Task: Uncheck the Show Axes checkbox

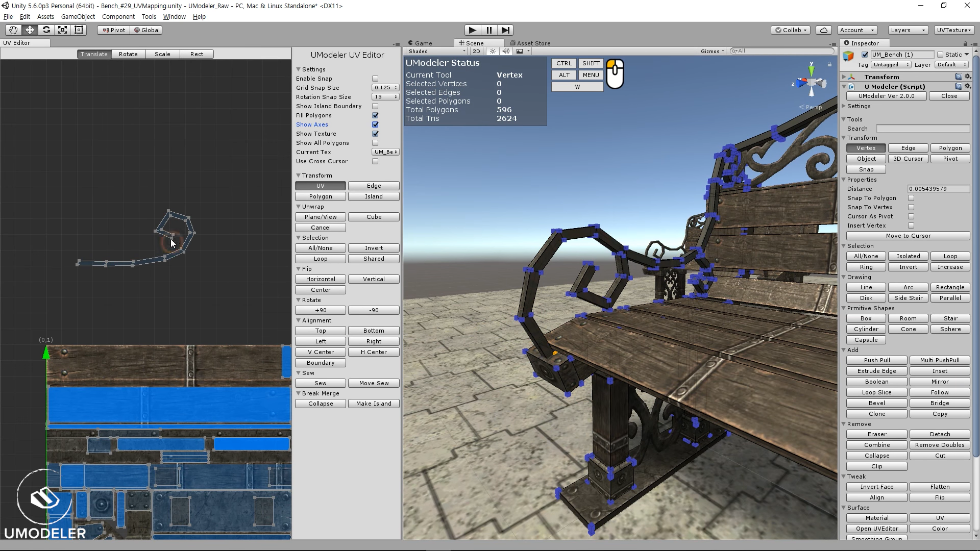Action: tap(375, 124)
